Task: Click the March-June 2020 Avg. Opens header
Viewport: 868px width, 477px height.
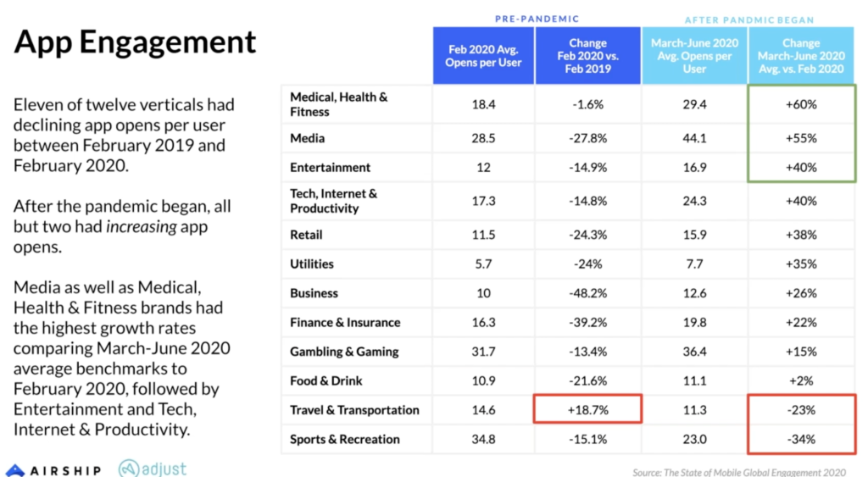Action: 694,56
